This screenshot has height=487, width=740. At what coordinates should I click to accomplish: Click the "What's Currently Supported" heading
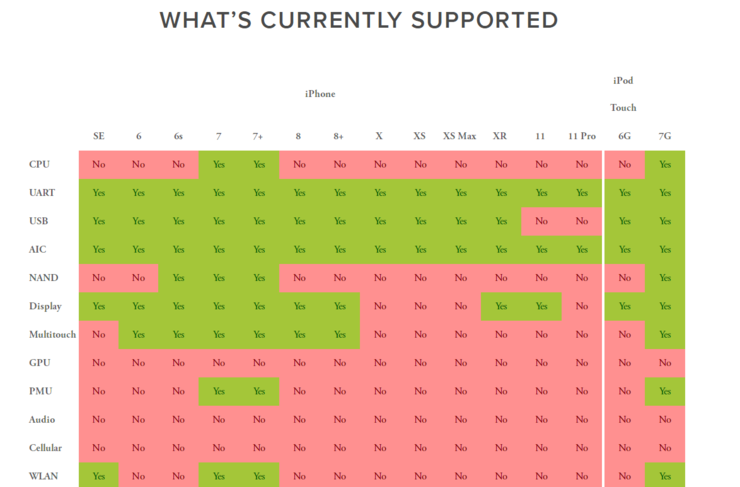358,20
